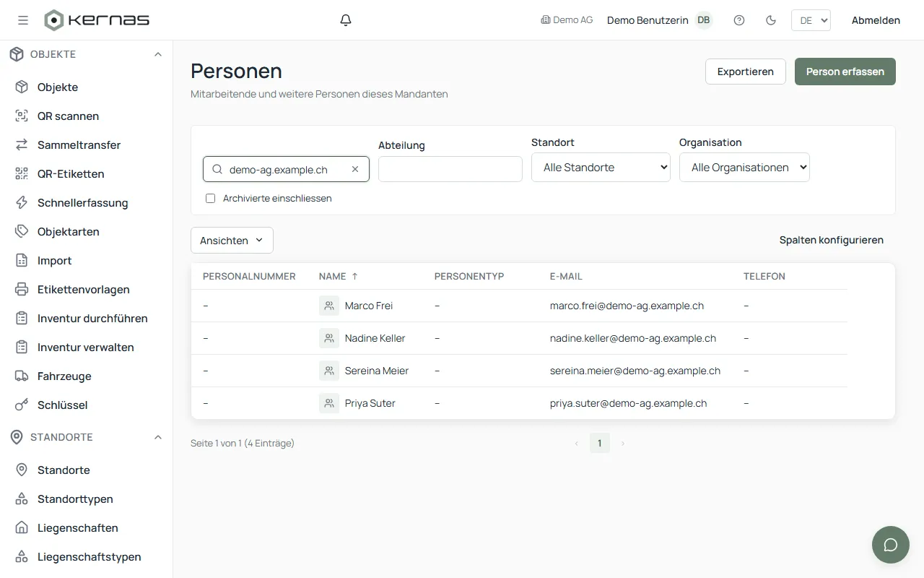This screenshot has height=578, width=924.
Task: Open the Ansichten dropdown
Action: pos(232,241)
